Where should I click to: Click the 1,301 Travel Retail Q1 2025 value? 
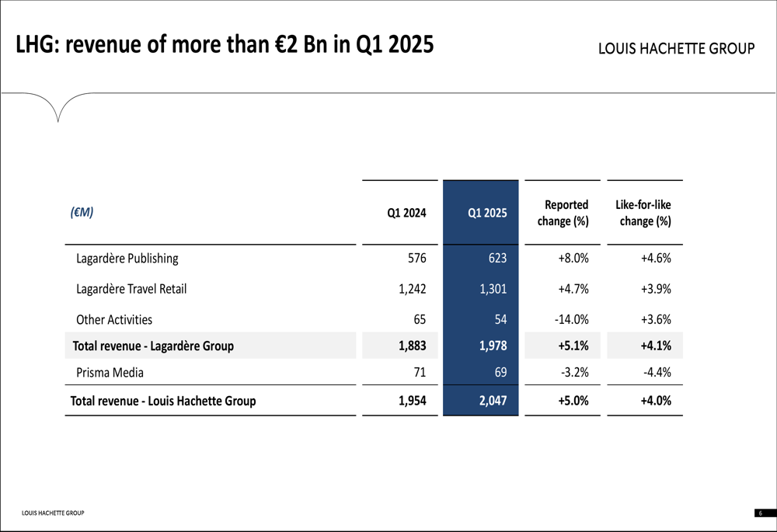(x=493, y=289)
